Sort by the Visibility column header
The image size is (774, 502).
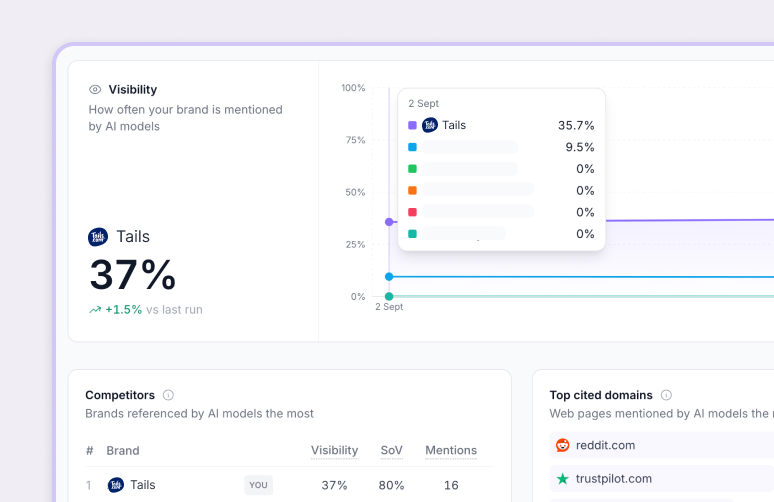[x=334, y=450]
